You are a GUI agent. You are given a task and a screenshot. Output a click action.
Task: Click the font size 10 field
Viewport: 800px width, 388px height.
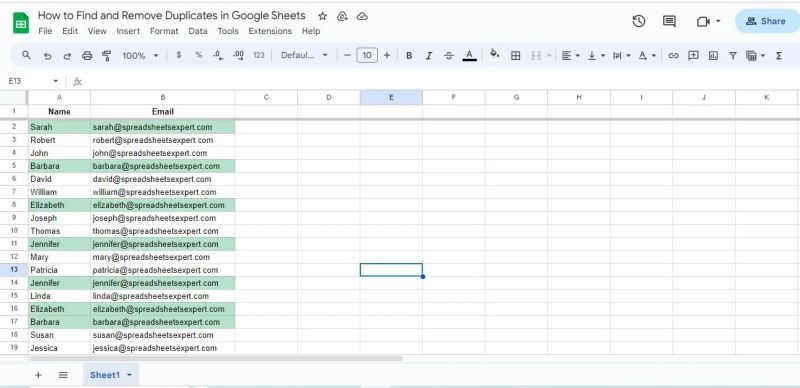point(367,55)
